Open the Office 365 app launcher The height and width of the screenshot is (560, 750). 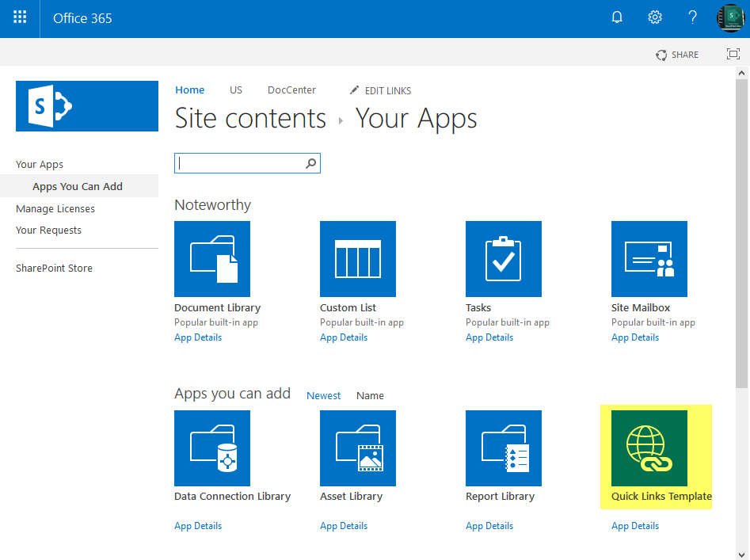(x=19, y=17)
